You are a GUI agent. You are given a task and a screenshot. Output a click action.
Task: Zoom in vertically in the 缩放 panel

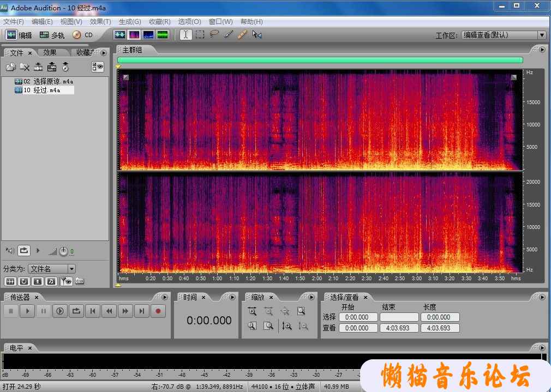(x=287, y=327)
